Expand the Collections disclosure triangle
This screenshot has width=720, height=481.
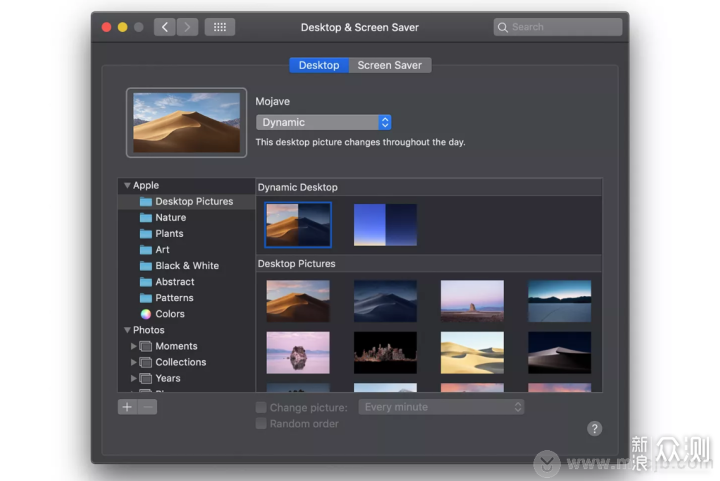pyautogui.click(x=133, y=362)
